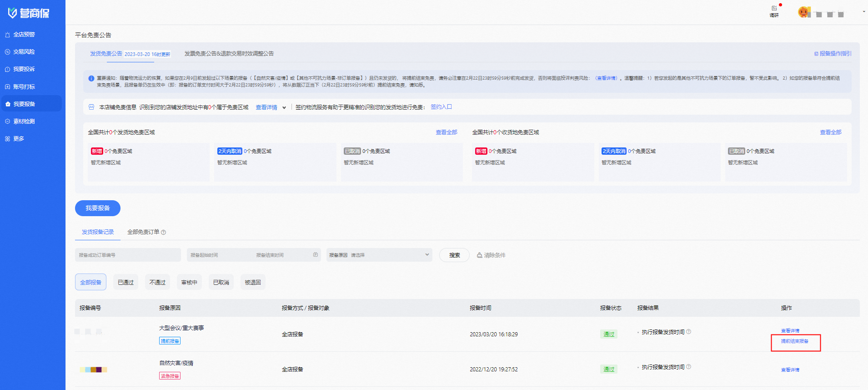
Task: Click 新增 badge under 收货地免责区域
Action: 481,151
